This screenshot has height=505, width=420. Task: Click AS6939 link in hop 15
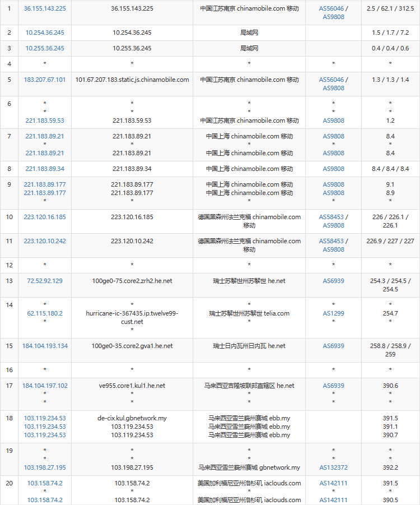pyautogui.click(x=333, y=346)
